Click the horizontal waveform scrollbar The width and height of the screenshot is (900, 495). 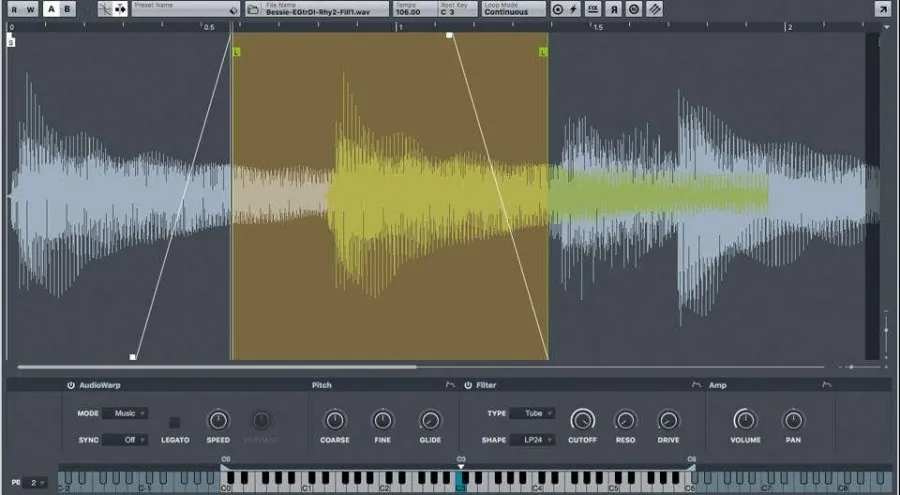point(216,366)
